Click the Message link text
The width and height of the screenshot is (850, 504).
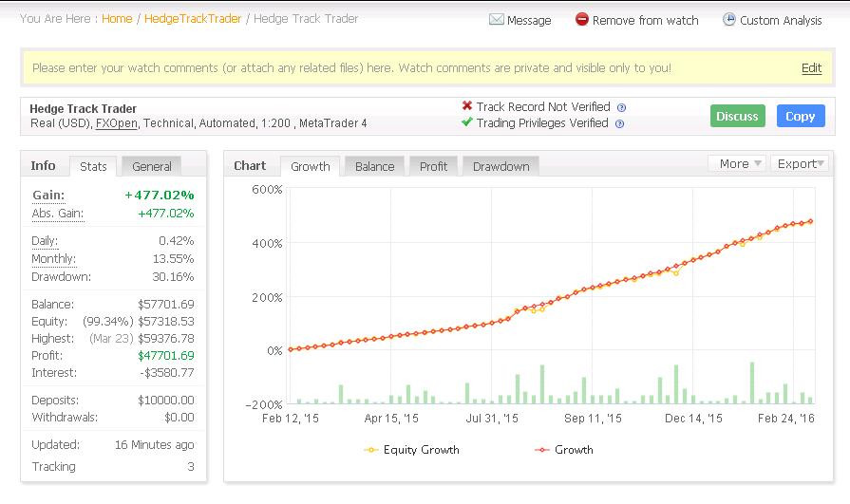click(529, 21)
